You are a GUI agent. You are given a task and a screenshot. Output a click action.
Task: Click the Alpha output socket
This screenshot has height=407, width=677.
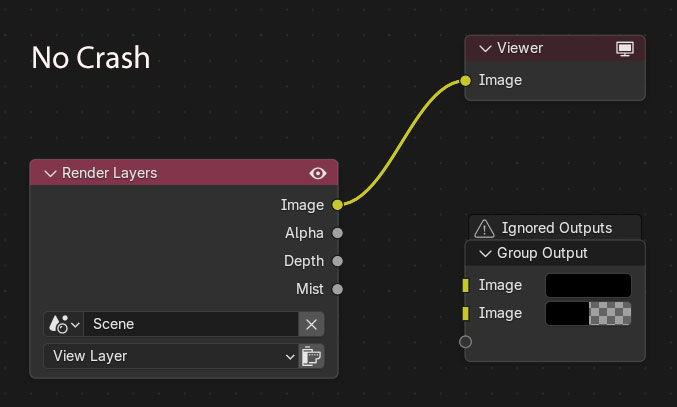pos(337,233)
